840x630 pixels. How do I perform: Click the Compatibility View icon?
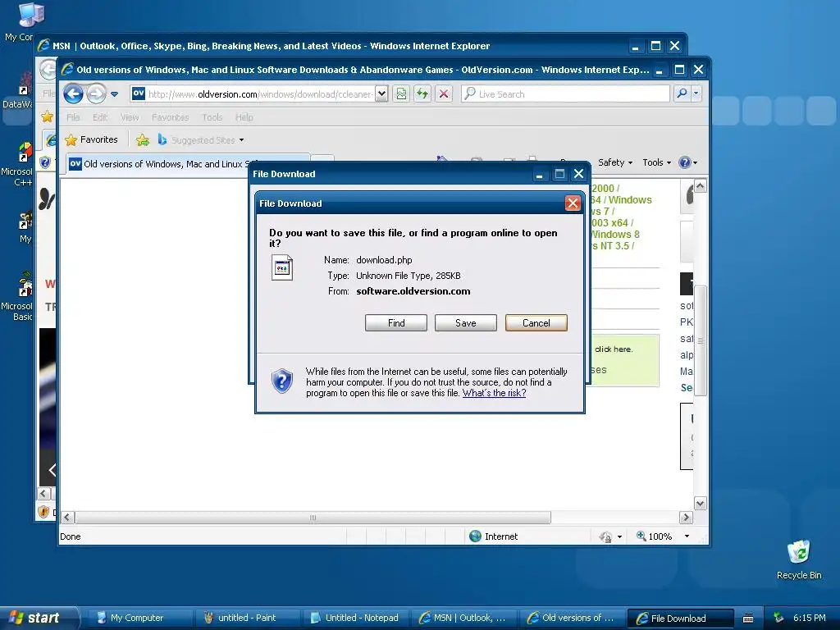[x=401, y=94]
